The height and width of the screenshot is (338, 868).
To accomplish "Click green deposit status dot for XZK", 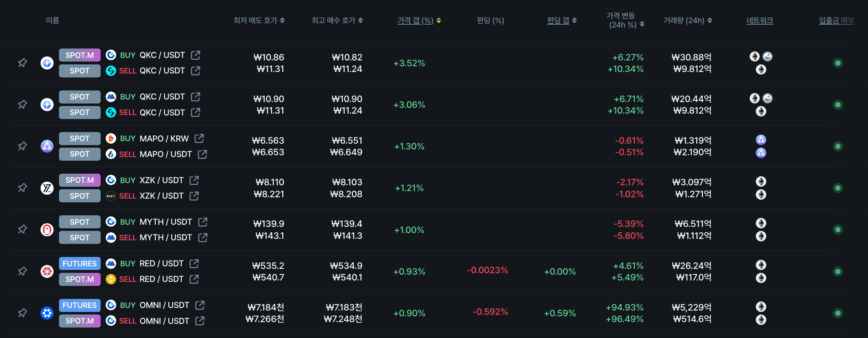I will [x=838, y=188].
